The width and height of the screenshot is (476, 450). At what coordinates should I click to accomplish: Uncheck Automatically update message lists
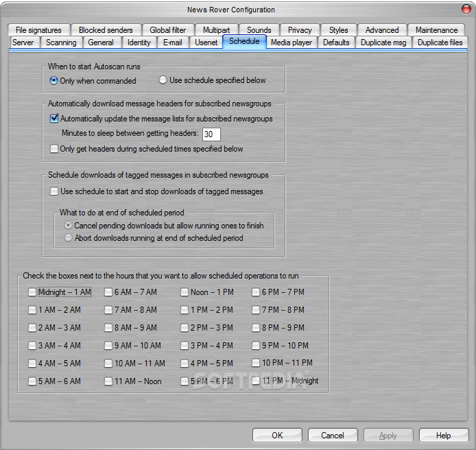(161, 119)
